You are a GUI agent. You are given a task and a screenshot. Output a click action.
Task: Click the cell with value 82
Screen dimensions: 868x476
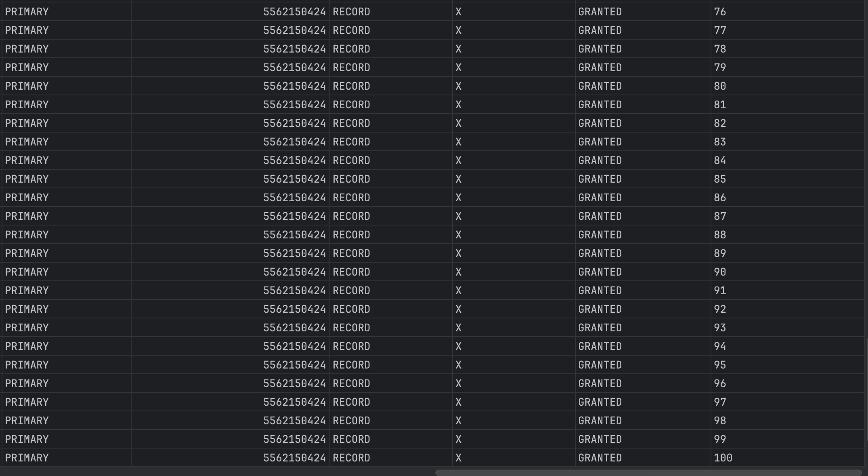point(720,123)
